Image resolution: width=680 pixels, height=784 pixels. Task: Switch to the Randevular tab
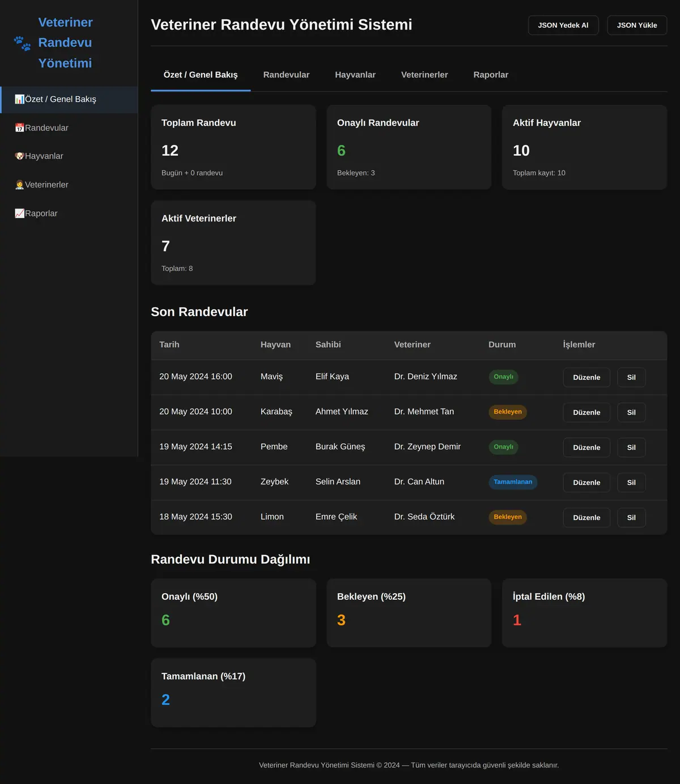tap(286, 75)
